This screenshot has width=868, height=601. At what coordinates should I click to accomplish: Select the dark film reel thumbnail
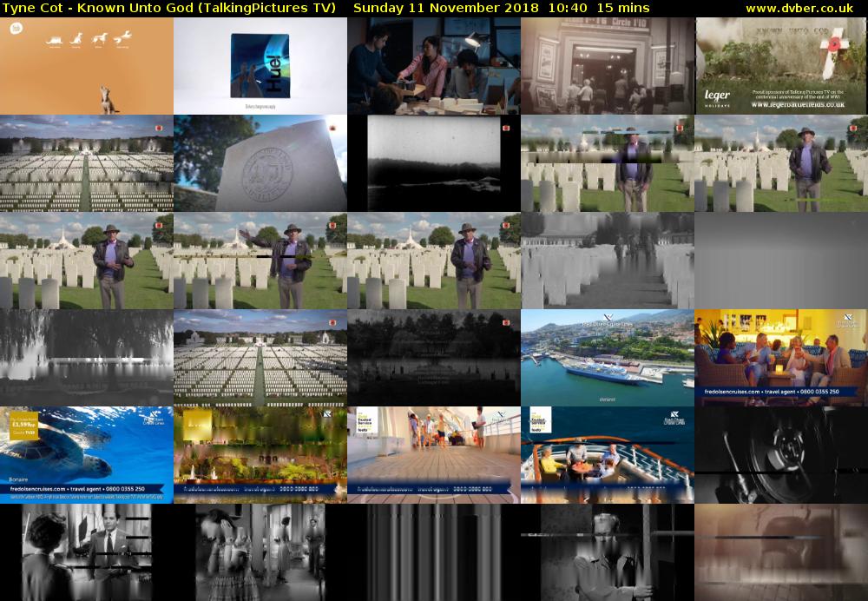781,455
